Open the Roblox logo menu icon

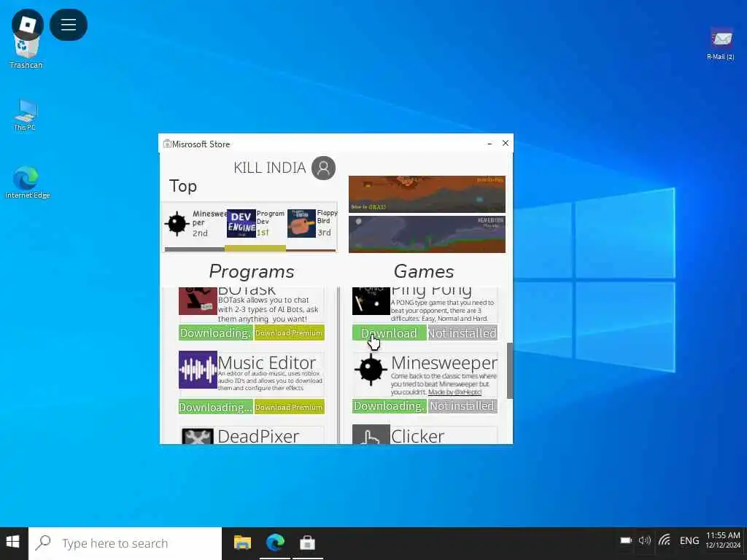[x=27, y=24]
